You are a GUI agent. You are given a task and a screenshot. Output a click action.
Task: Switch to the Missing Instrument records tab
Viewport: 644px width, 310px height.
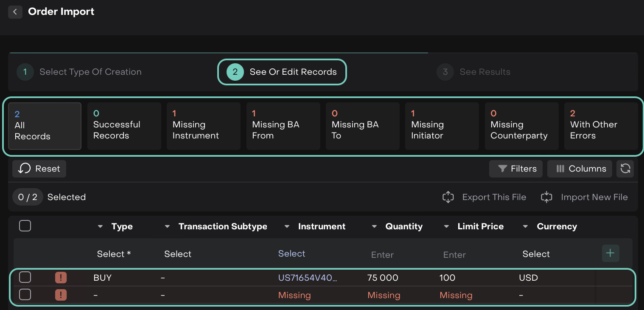tap(203, 126)
